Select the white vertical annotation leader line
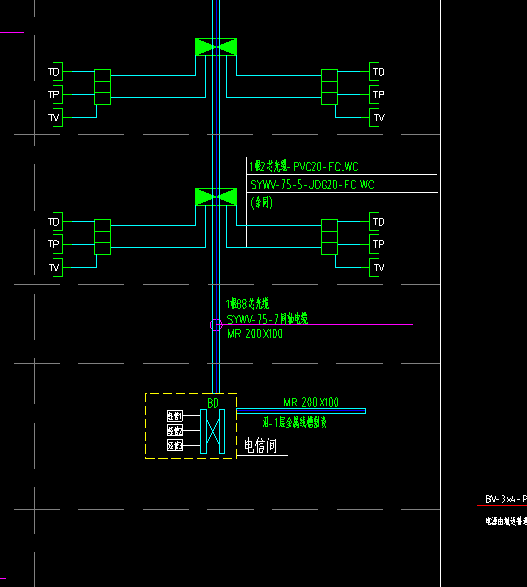Image resolution: width=527 pixels, height=587 pixels. pos(246,202)
